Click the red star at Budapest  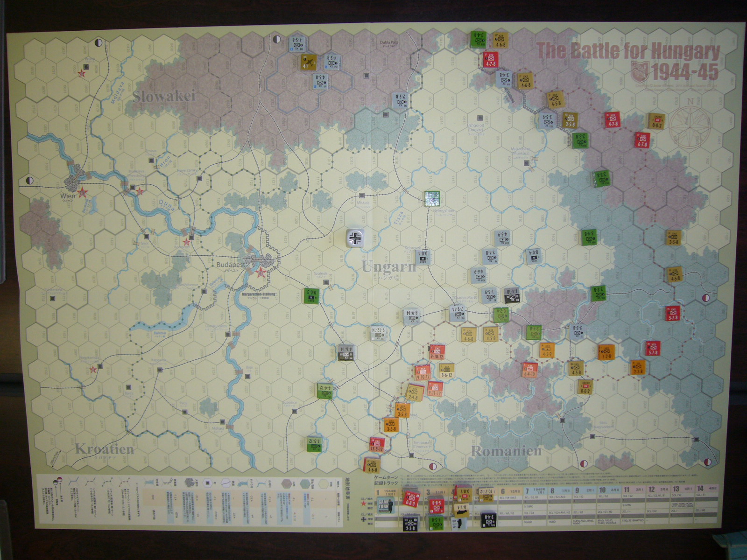[261, 272]
